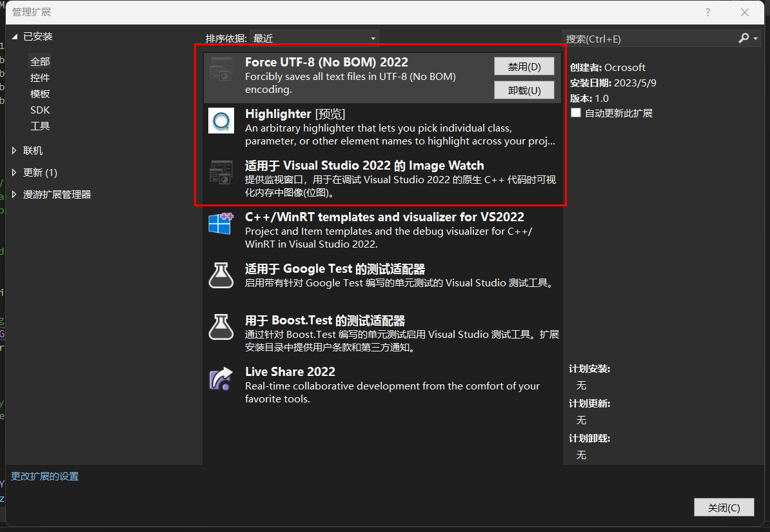Click the Google Test adapter flask icon
Viewport: 770px width, 532px height.
point(221,275)
